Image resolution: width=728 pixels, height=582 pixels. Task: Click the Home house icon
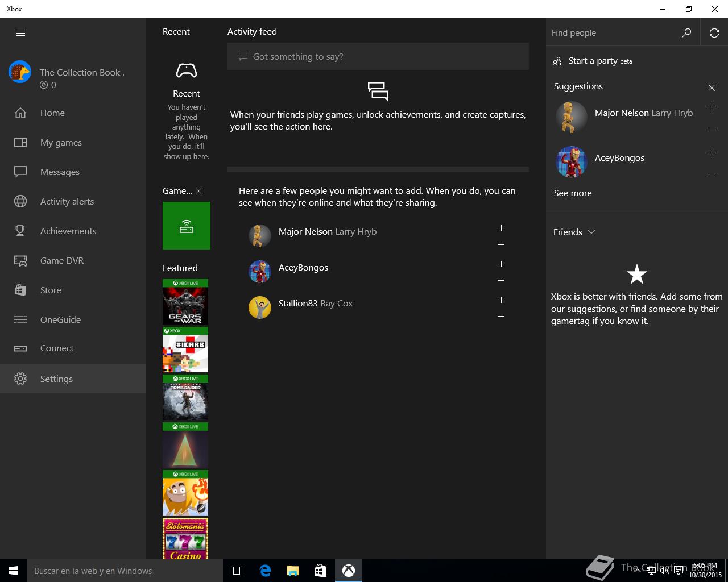click(x=20, y=113)
